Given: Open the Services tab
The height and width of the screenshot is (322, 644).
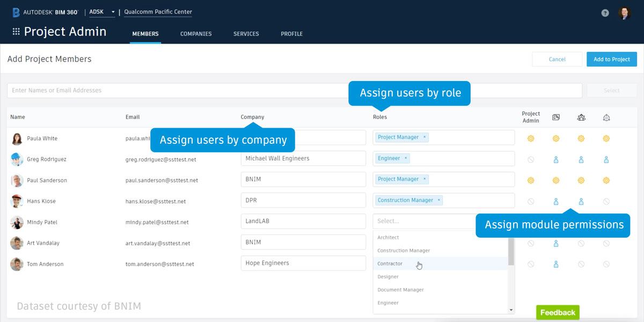Looking at the screenshot, I should tap(246, 34).
